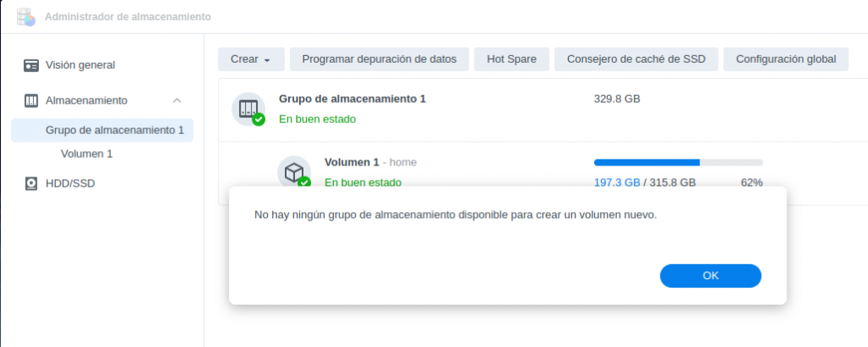Click the Volumen 1 usage progress bar
This screenshot has width=868, height=347.
[x=678, y=162]
